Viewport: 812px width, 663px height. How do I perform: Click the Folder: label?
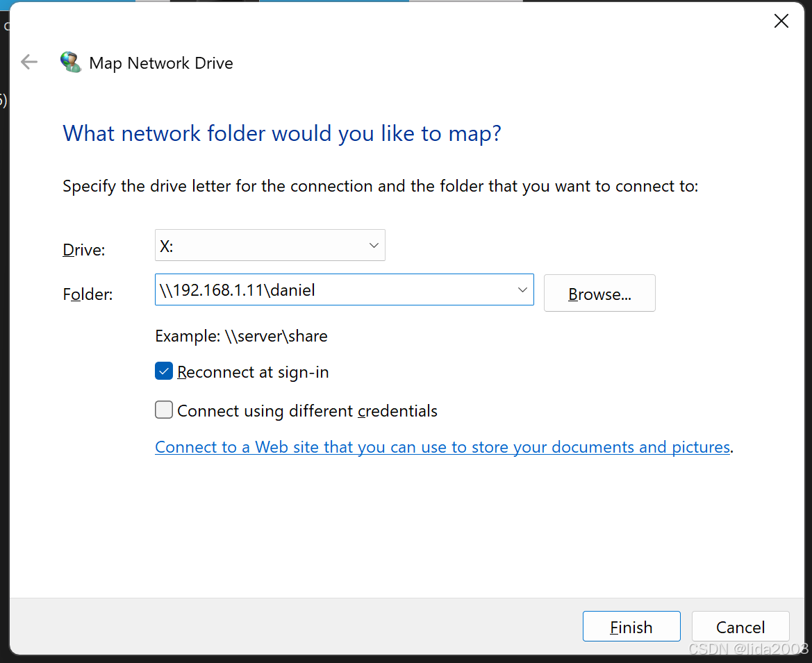tap(88, 294)
